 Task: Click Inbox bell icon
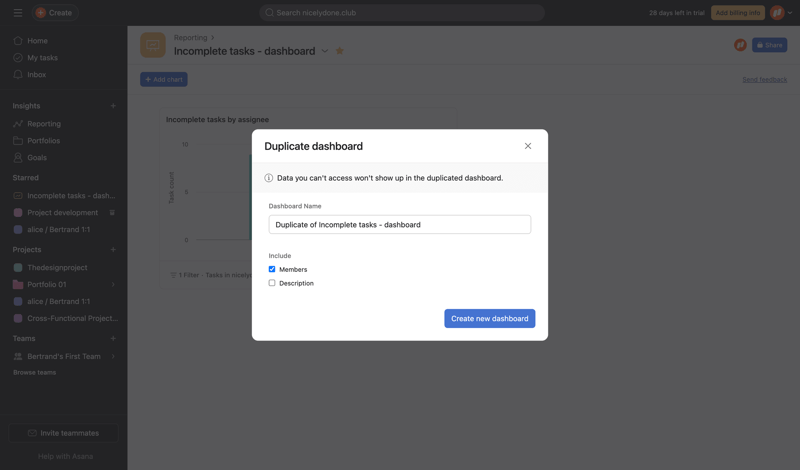click(x=18, y=75)
